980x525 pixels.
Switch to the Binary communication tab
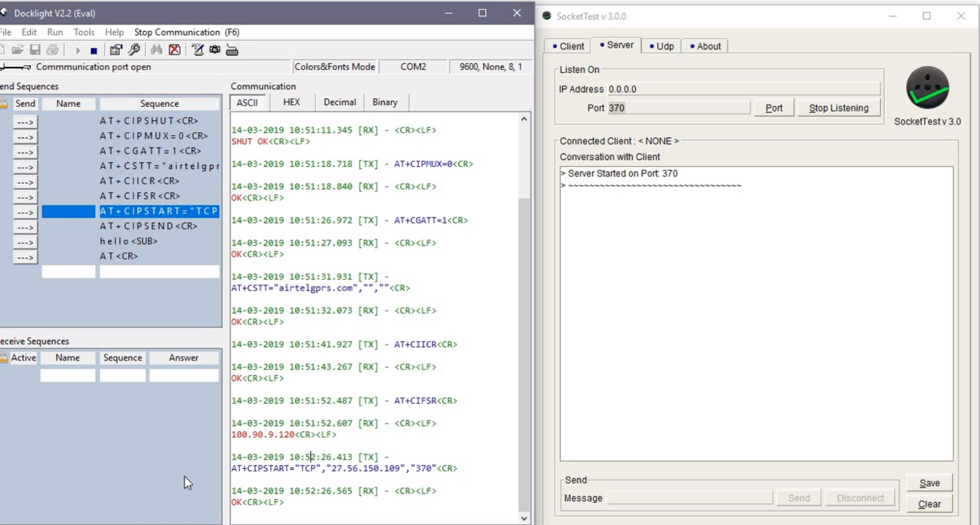pyautogui.click(x=385, y=102)
